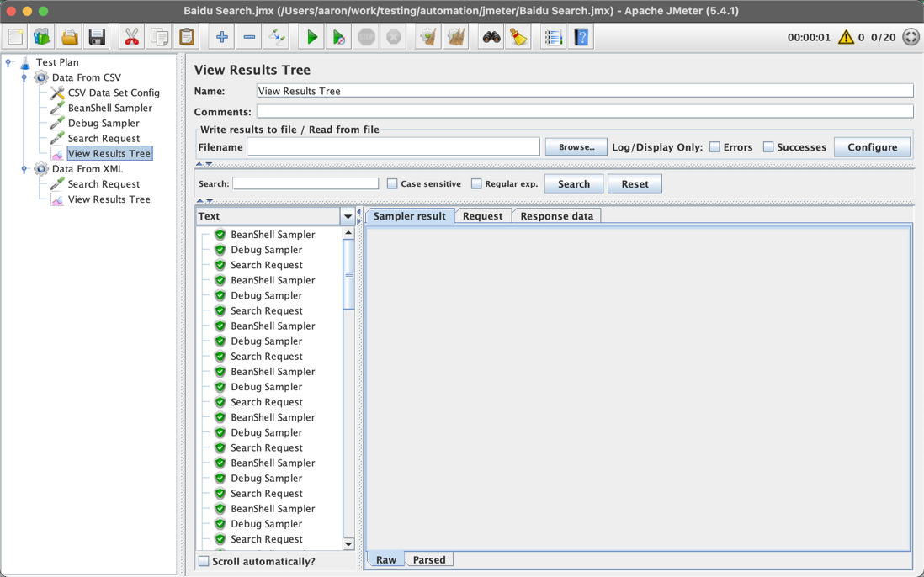Click the Open file folder icon

[x=70, y=37]
